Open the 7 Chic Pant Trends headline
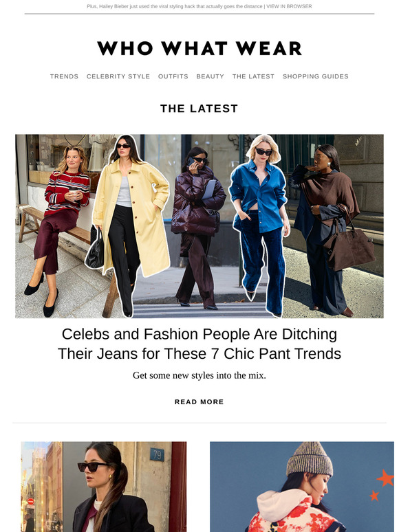This screenshot has height=532, width=399. click(199, 344)
